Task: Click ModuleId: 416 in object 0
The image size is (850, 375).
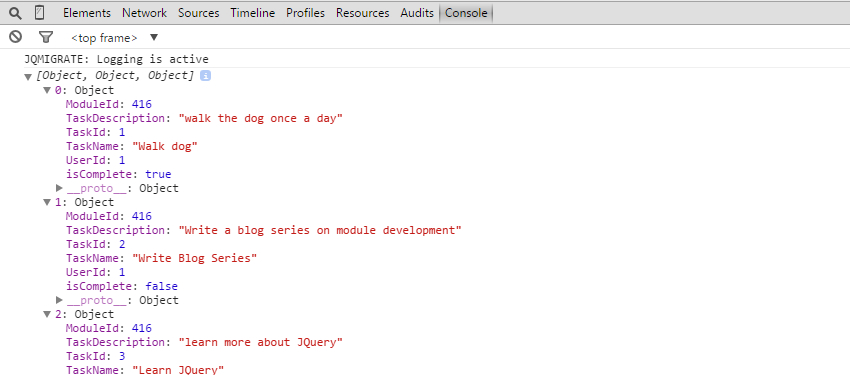Action: click(109, 104)
